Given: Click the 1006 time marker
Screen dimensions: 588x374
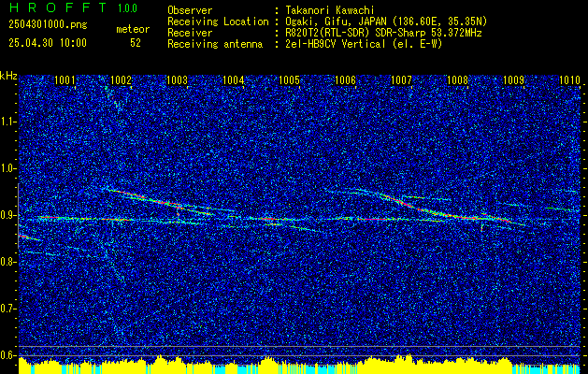Looking at the screenshot, I should click(x=345, y=80).
